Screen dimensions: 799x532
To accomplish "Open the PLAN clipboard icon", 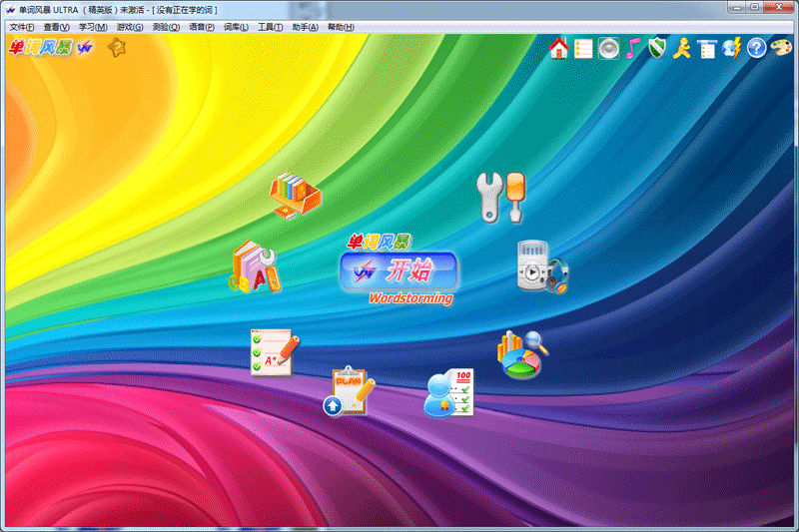I will click(349, 390).
